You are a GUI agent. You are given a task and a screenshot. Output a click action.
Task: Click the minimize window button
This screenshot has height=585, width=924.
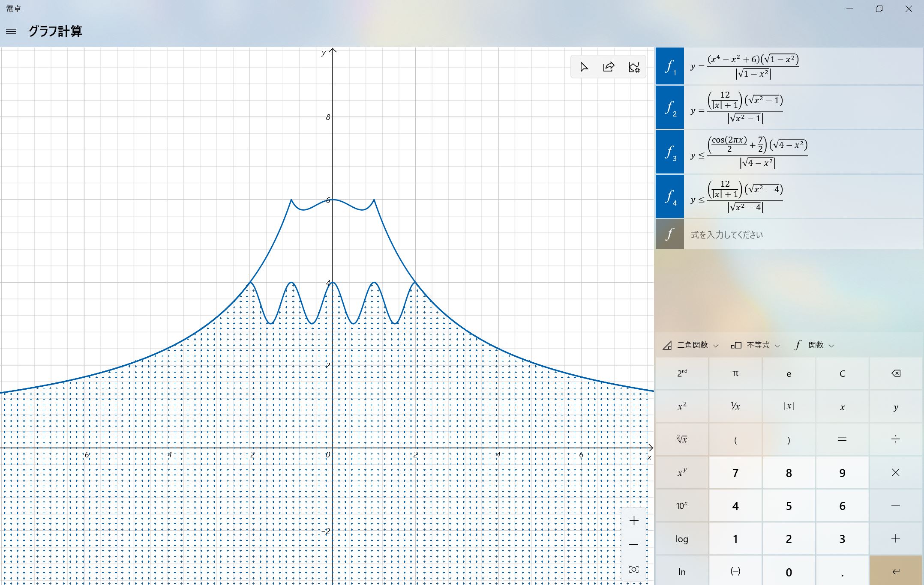coord(849,9)
